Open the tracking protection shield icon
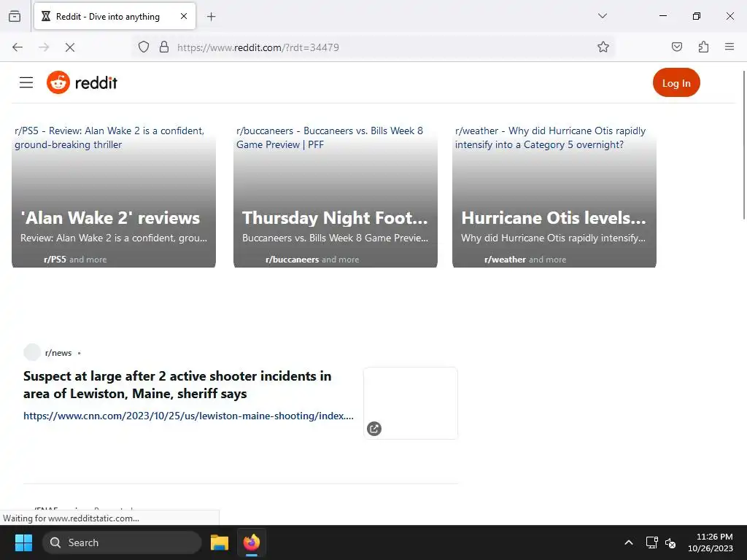Image resolution: width=747 pixels, height=560 pixels. pyautogui.click(x=144, y=47)
